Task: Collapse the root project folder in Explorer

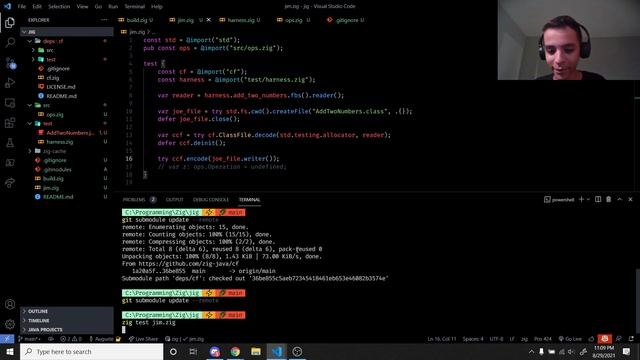Action: [67, 31]
